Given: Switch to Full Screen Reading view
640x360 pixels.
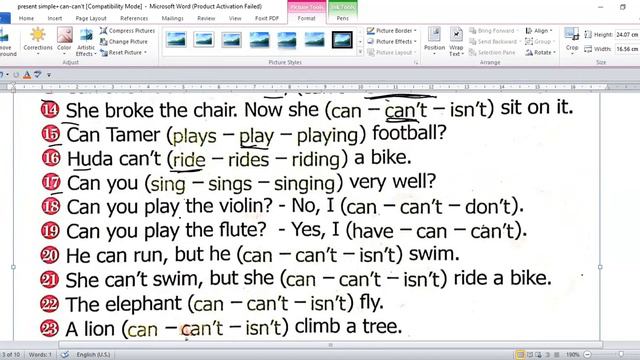Looking at the screenshot, I should point(530,355).
